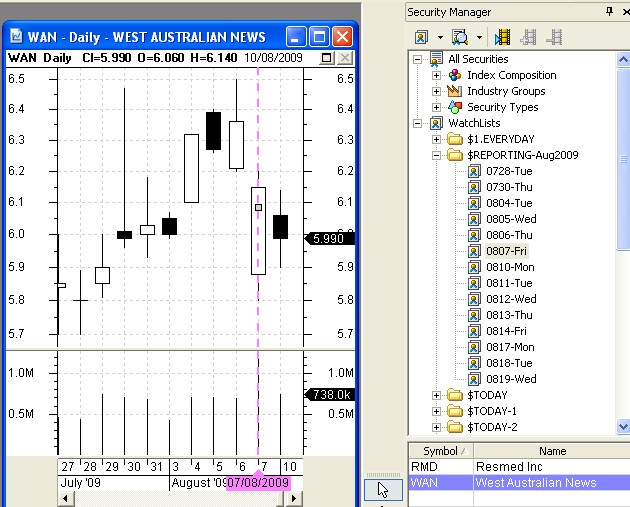Click the $TODAY-1 folder icon

pyautogui.click(x=455, y=411)
